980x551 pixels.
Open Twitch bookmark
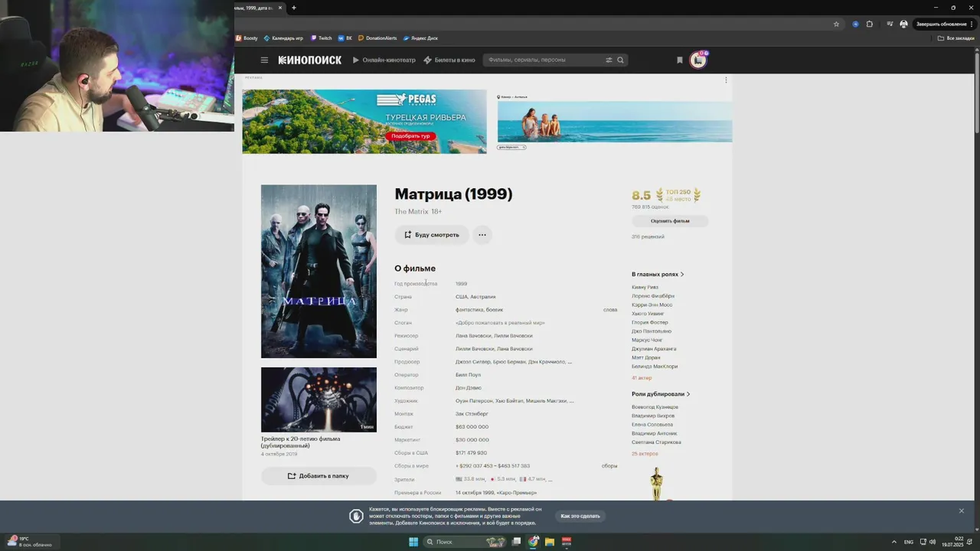322,37
